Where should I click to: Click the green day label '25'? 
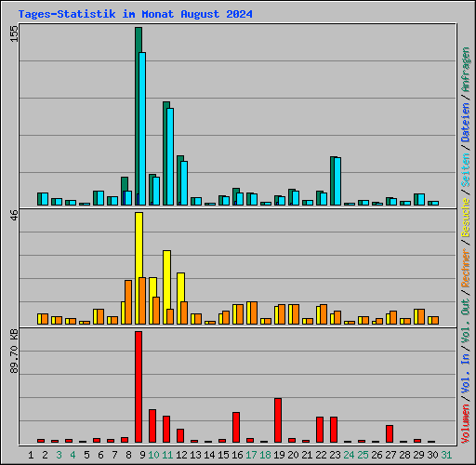pyautogui.click(x=363, y=455)
